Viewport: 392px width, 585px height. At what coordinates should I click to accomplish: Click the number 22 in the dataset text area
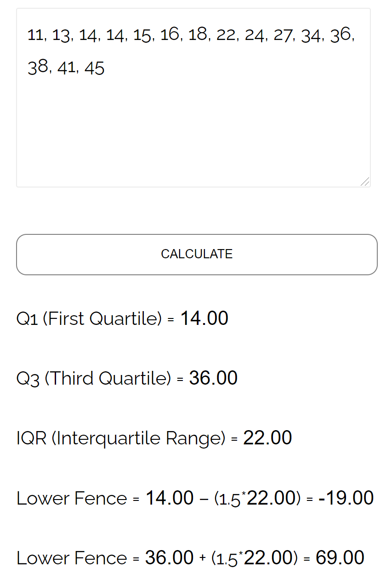(225, 35)
